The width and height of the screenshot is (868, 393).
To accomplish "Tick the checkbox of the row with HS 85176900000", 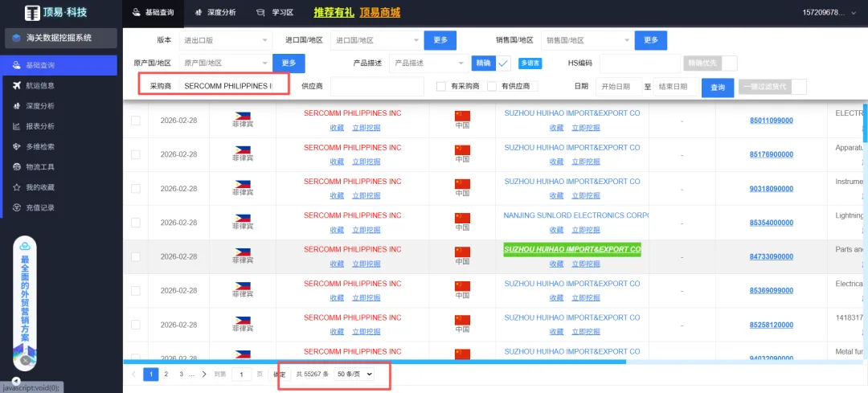I will (x=136, y=154).
